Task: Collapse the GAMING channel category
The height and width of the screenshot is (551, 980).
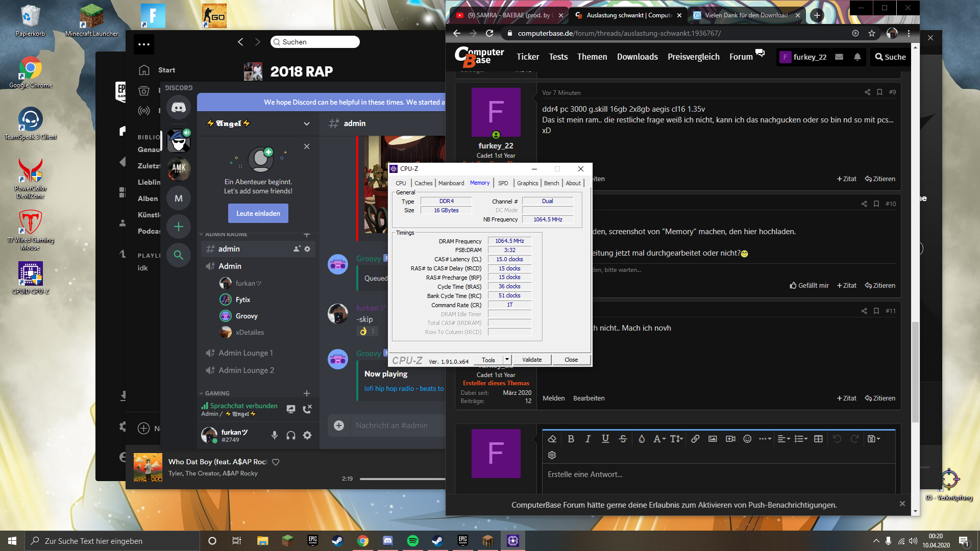Action: (x=217, y=393)
